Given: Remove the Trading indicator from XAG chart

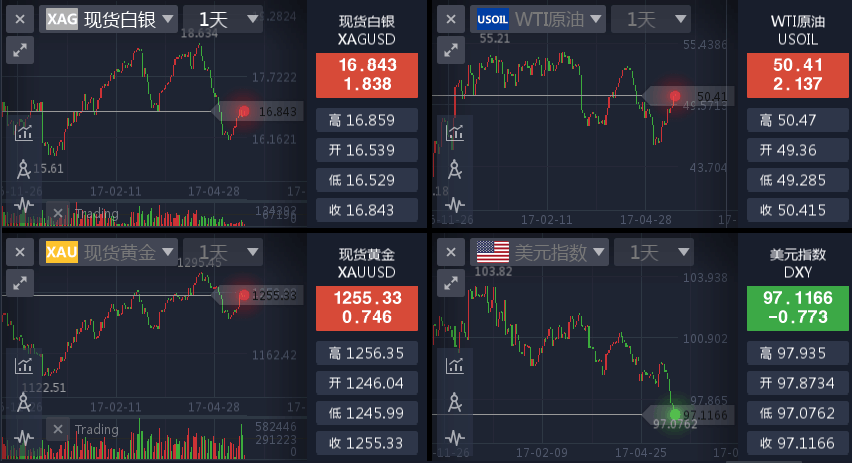Looking at the screenshot, I should (x=58, y=213).
